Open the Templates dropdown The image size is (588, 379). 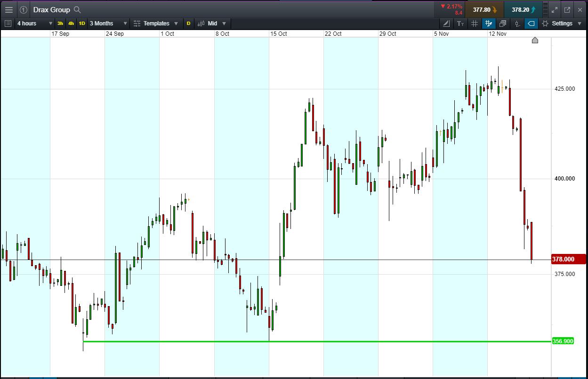coord(156,23)
